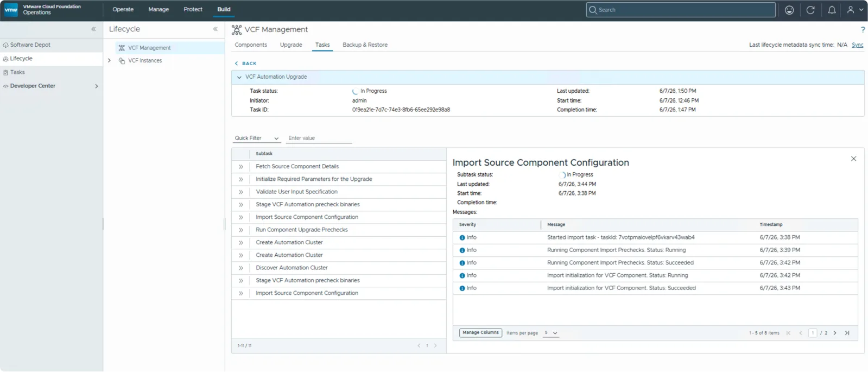868x372 pixels.
Task: Expand the Developer Center menu
Action: click(97, 86)
